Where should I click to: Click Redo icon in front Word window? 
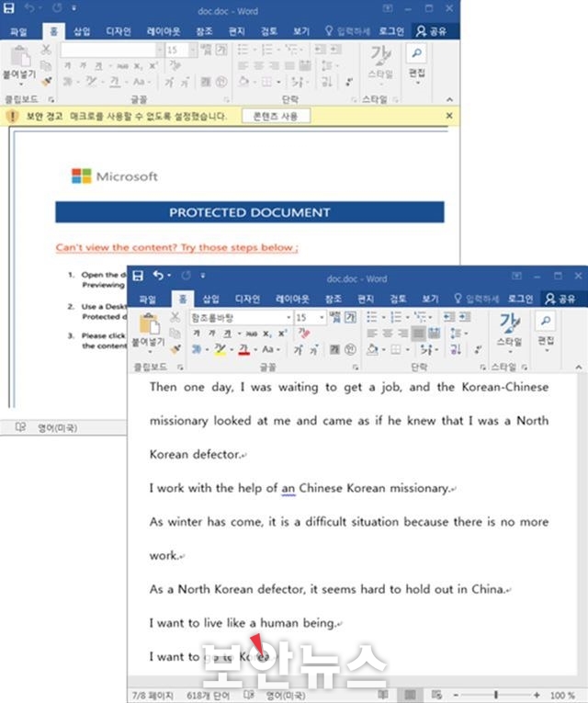[x=186, y=276]
